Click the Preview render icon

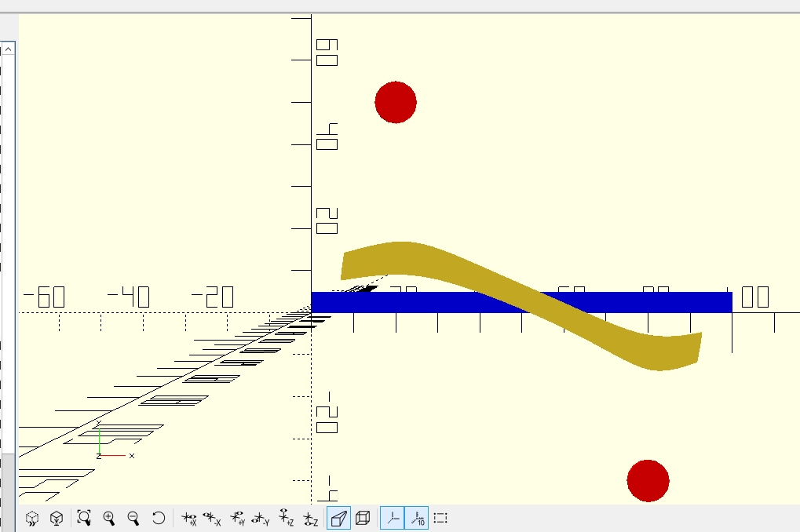32,518
